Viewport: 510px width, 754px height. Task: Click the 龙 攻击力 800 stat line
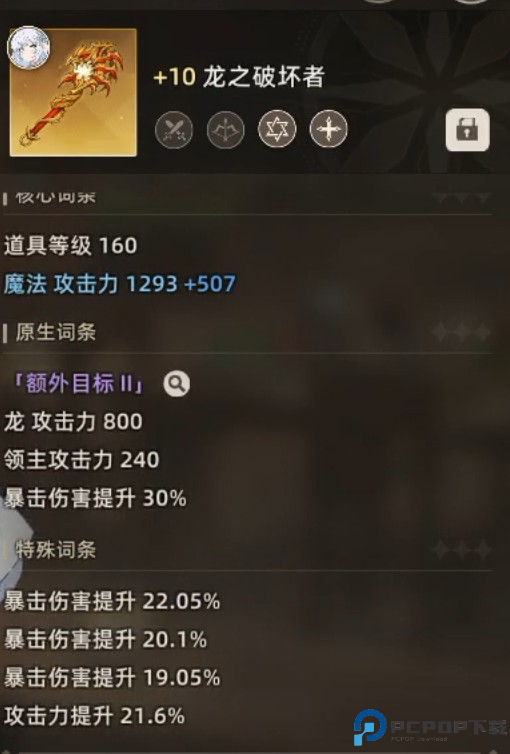click(73, 422)
